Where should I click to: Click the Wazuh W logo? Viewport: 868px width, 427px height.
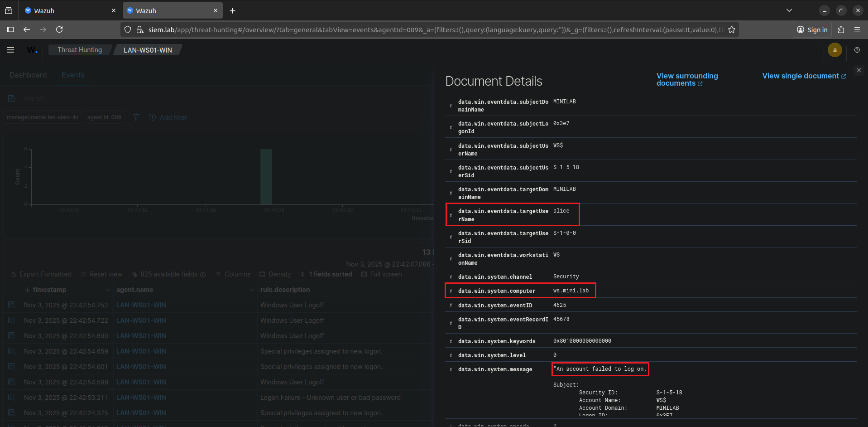32,50
